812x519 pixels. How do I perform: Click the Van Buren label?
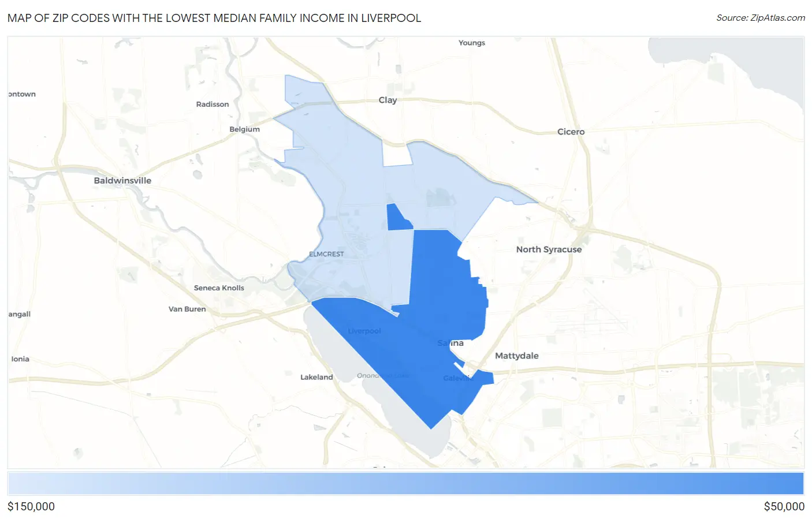pos(187,309)
